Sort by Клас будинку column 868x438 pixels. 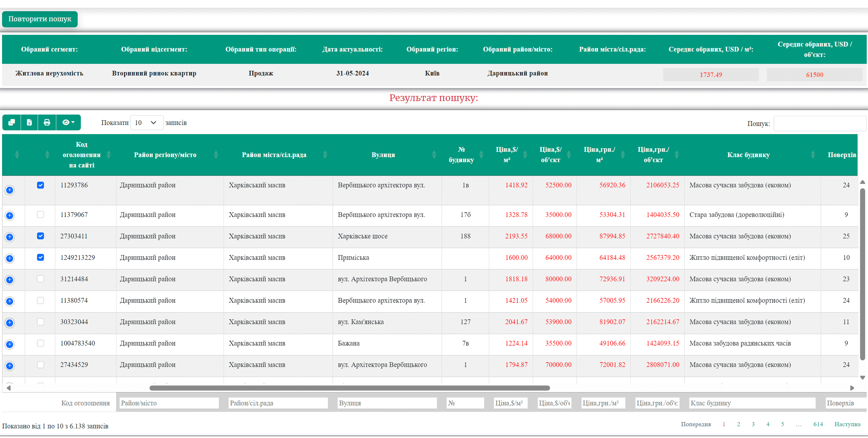click(x=752, y=155)
